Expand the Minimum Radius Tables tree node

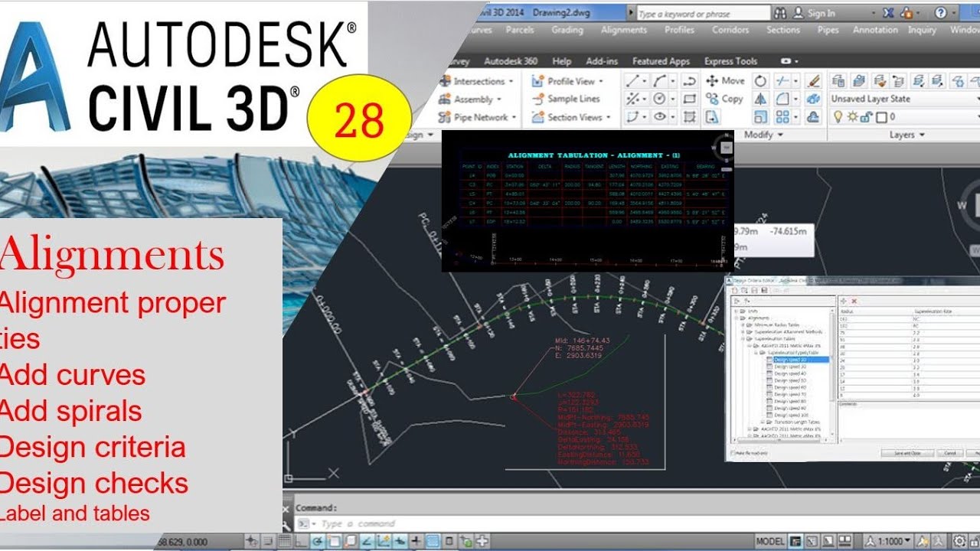(743, 325)
